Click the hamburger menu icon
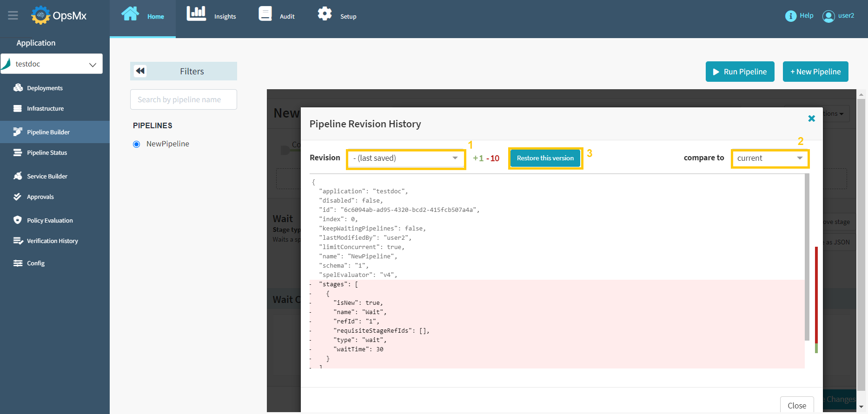The width and height of the screenshot is (868, 414). click(x=13, y=16)
